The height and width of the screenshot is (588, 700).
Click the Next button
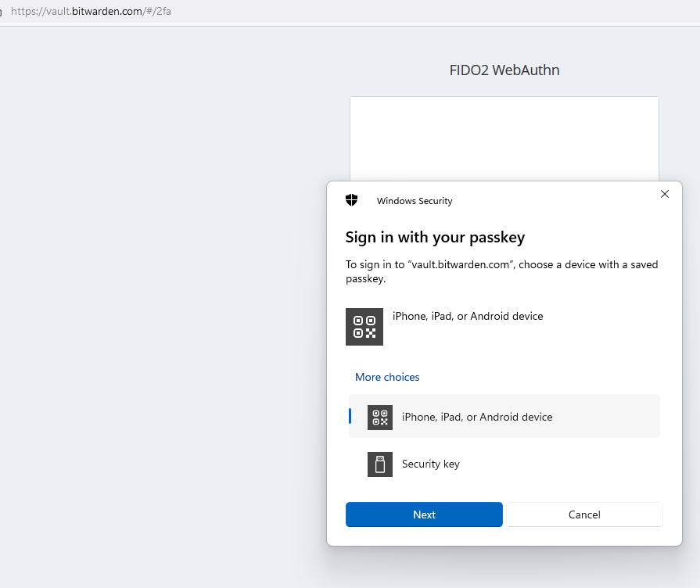click(424, 514)
